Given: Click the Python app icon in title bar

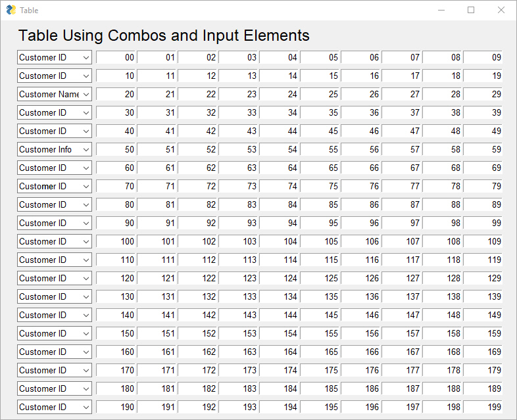Looking at the screenshot, I should (11, 10).
